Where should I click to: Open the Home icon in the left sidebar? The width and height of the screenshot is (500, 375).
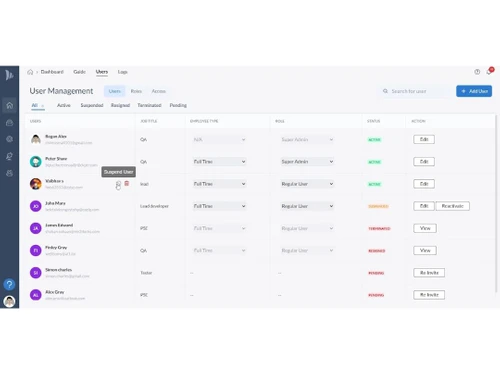(x=9, y=105)
